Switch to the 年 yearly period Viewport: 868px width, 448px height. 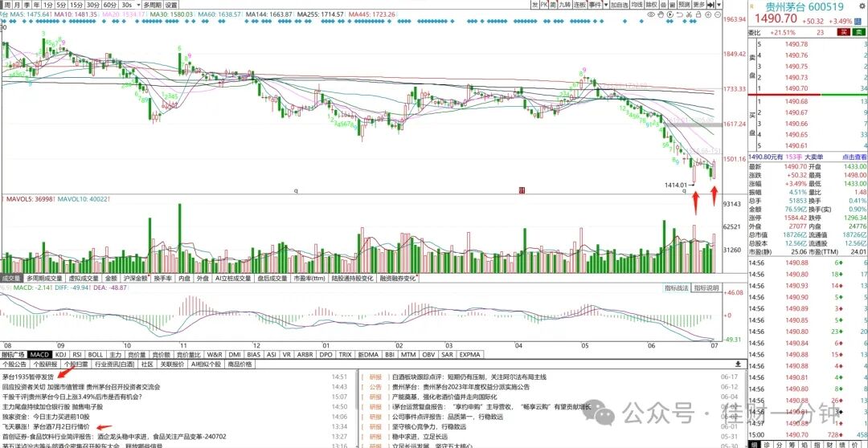[36, 5]
